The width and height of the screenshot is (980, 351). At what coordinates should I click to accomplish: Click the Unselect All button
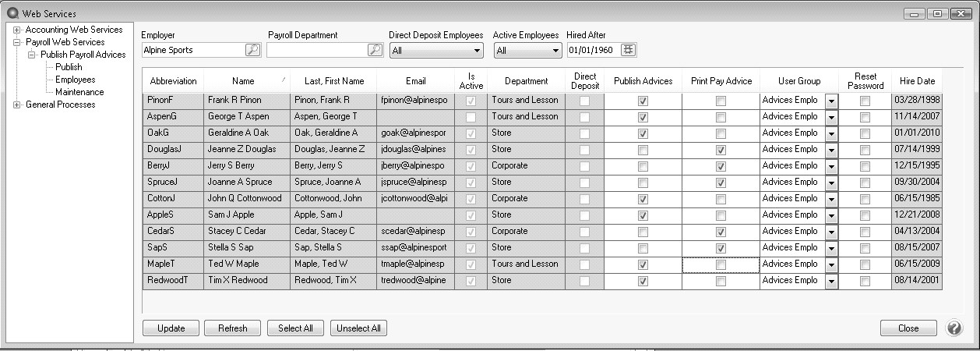click(x=358, y=328)
